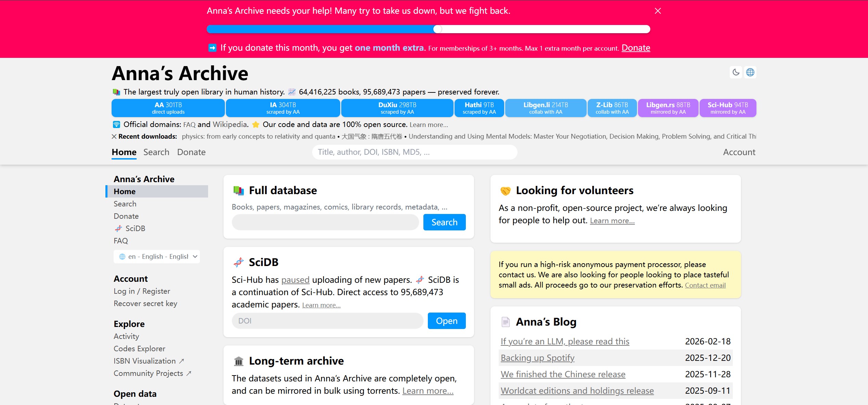Open the Wikipedia official domains link
This screenshot has width=868, height=405.
click(229, 125)
